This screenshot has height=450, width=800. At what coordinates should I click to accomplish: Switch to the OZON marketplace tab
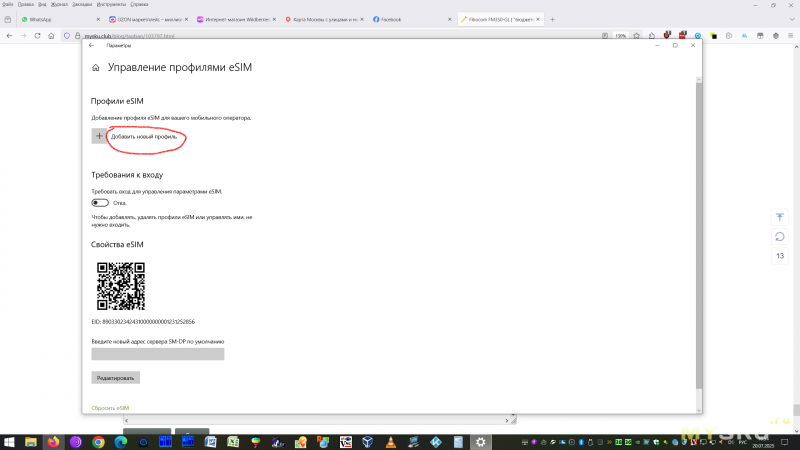[x=147, y=19]
